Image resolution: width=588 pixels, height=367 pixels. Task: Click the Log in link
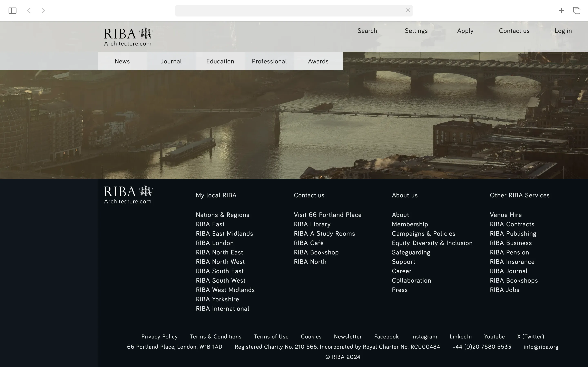coord(563,31)
